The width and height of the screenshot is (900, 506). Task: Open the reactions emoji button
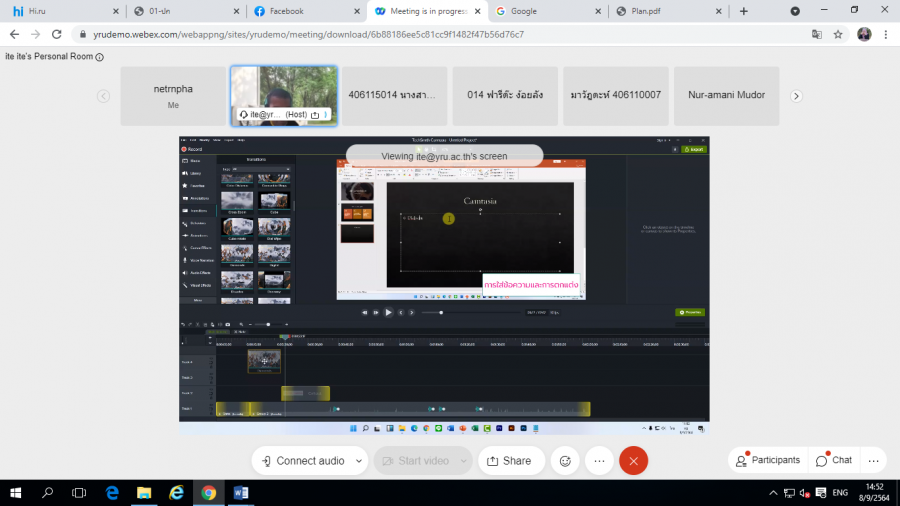[x=565, y=461]
